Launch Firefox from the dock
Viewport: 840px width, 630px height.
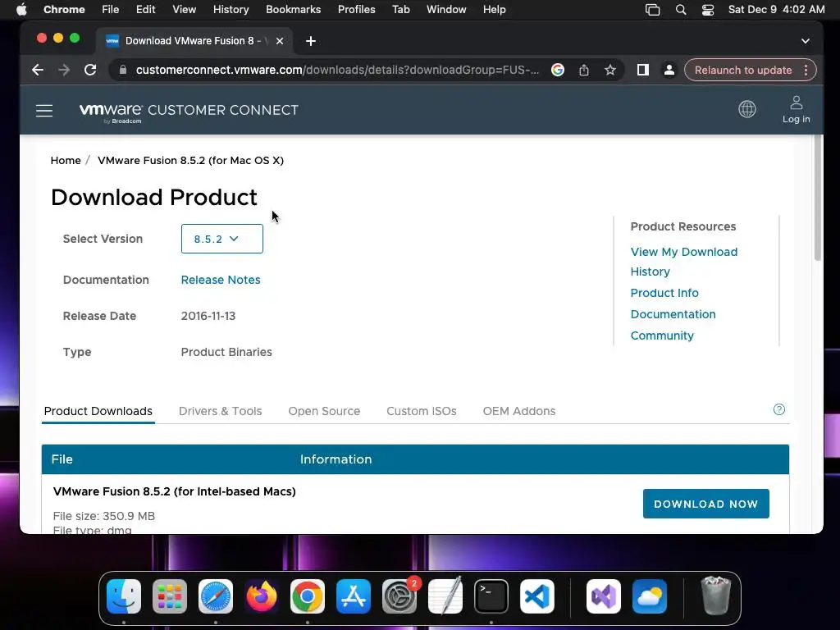(262, 596)
